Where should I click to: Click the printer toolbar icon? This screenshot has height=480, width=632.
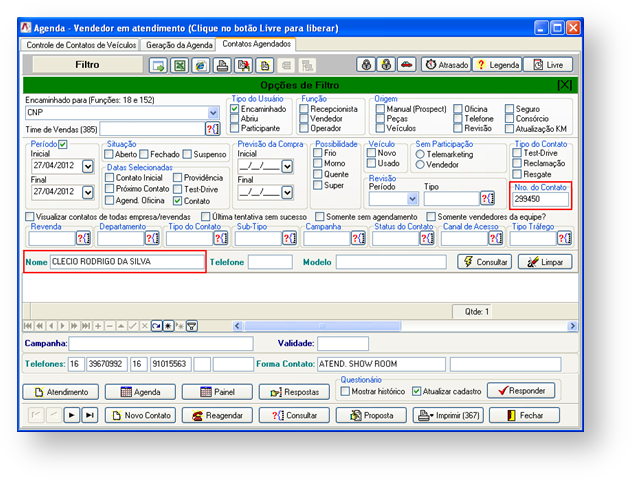(222, 65)
